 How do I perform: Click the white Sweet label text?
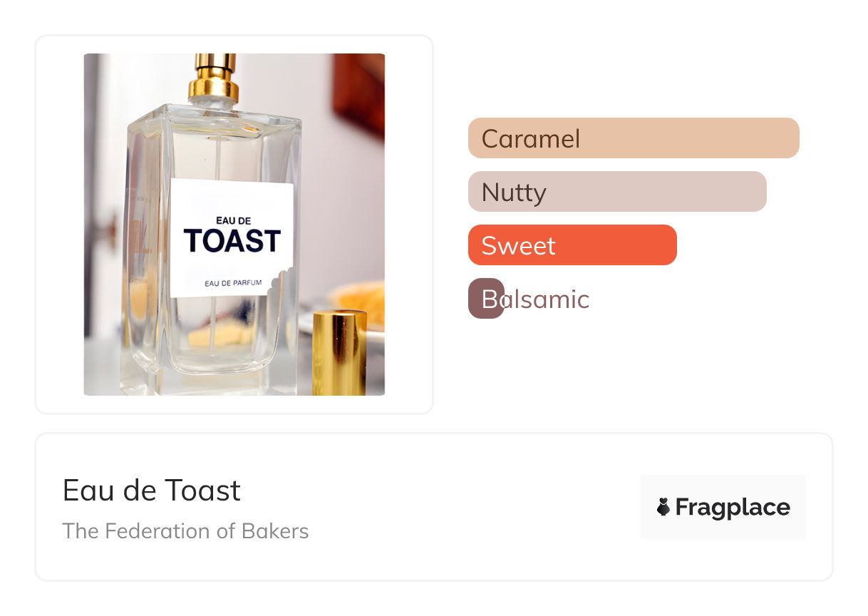click(x=518, y=245)
